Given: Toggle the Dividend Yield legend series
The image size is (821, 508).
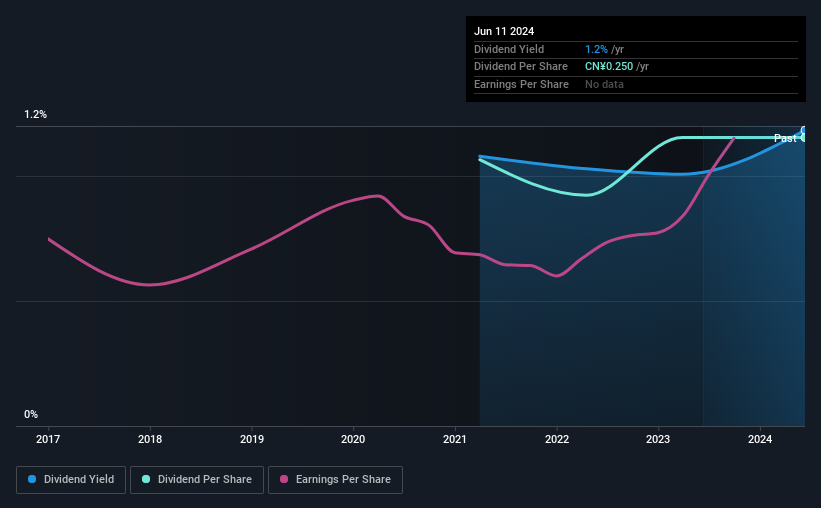Looking at the screenshot, I should click(x=70, y=479).
